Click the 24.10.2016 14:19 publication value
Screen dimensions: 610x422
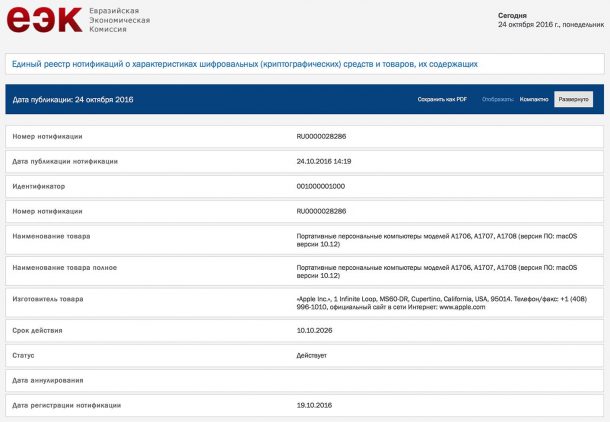(324, 161)
